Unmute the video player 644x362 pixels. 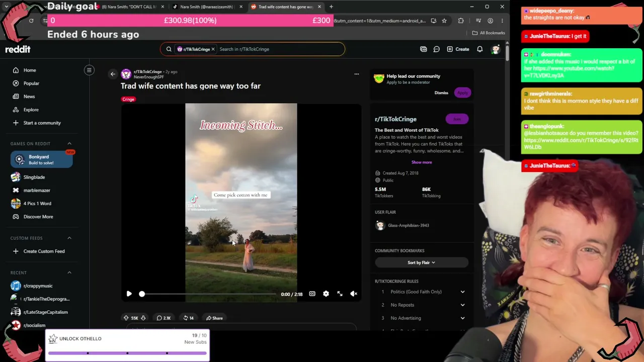pos(354,294)
